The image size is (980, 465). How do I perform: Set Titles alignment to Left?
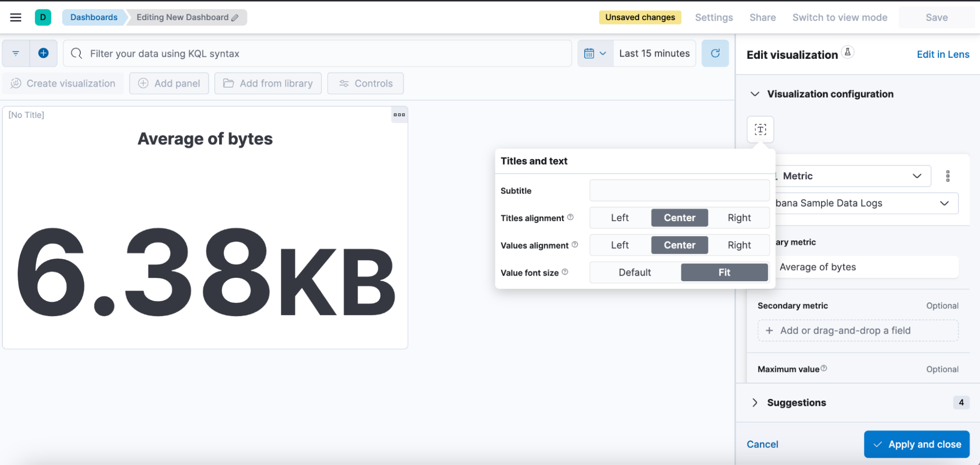pos(619,218)
